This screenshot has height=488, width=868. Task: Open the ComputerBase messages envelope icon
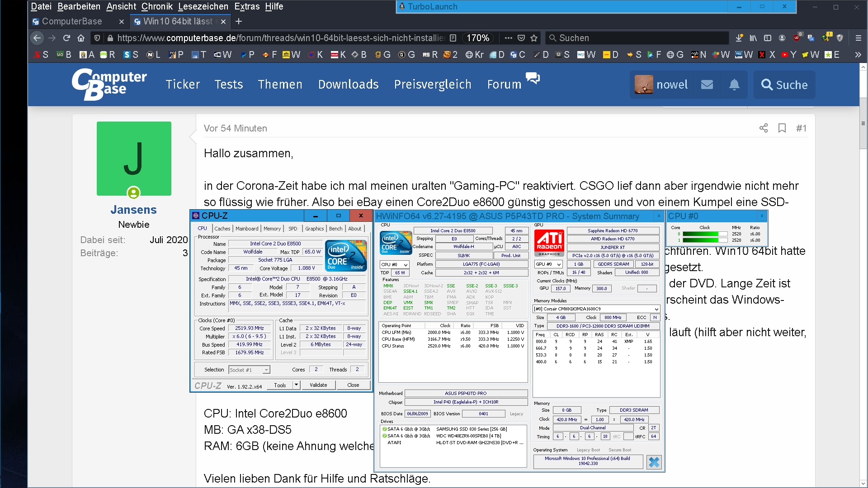click(707, 84)
